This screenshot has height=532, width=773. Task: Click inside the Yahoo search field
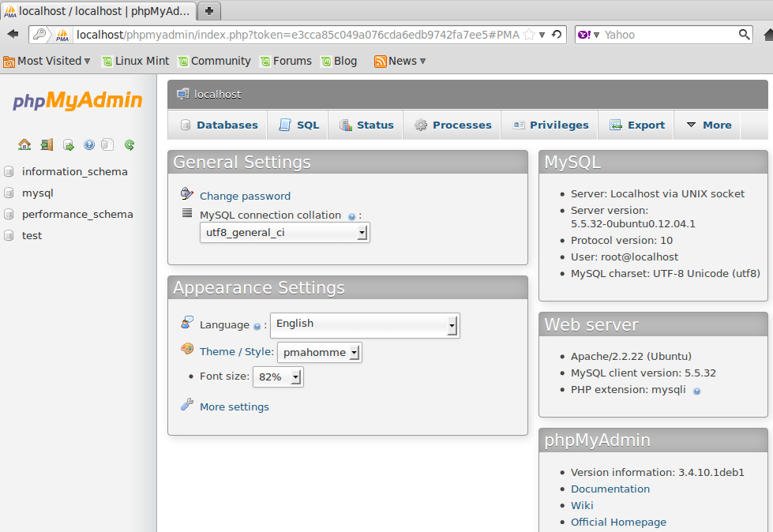670,35
